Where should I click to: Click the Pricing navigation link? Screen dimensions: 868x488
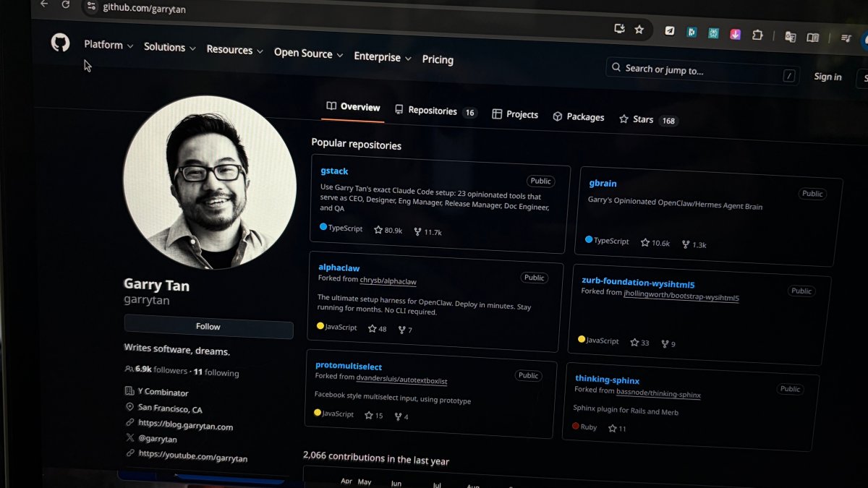click(x=438, y=60)
